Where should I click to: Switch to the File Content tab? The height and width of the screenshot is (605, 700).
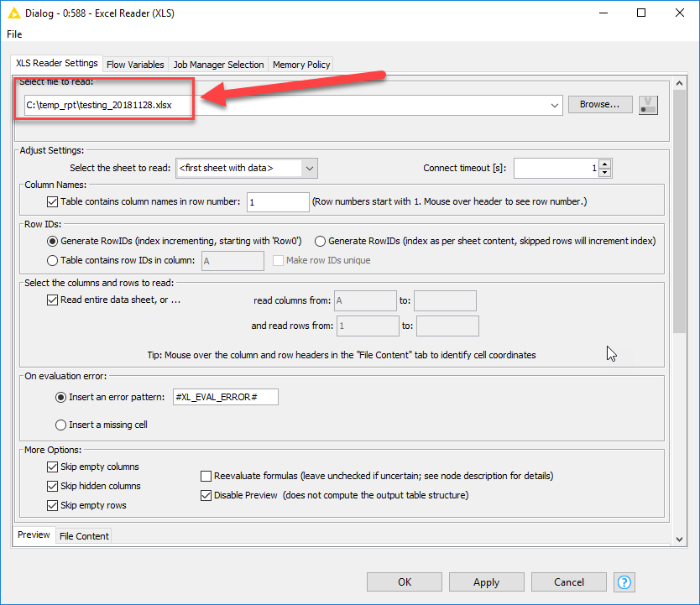84,536
